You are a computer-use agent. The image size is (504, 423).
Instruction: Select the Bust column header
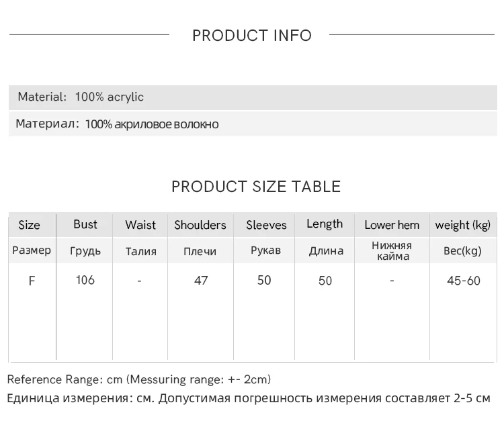tap(85, 224)
